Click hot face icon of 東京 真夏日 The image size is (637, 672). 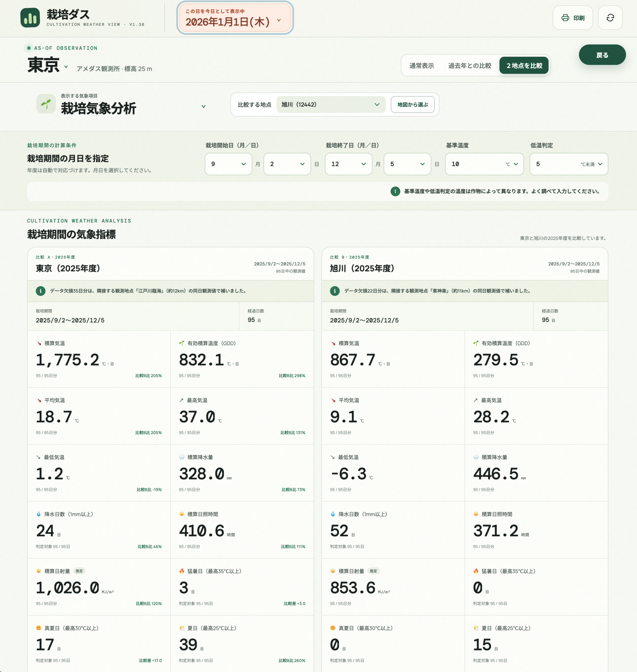pos(39,628)
